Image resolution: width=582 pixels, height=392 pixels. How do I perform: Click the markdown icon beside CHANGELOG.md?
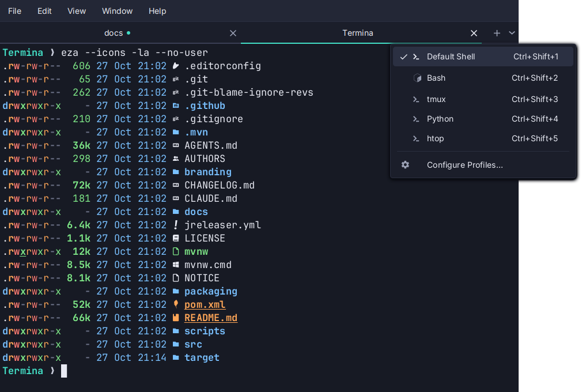tap(176, 185)
